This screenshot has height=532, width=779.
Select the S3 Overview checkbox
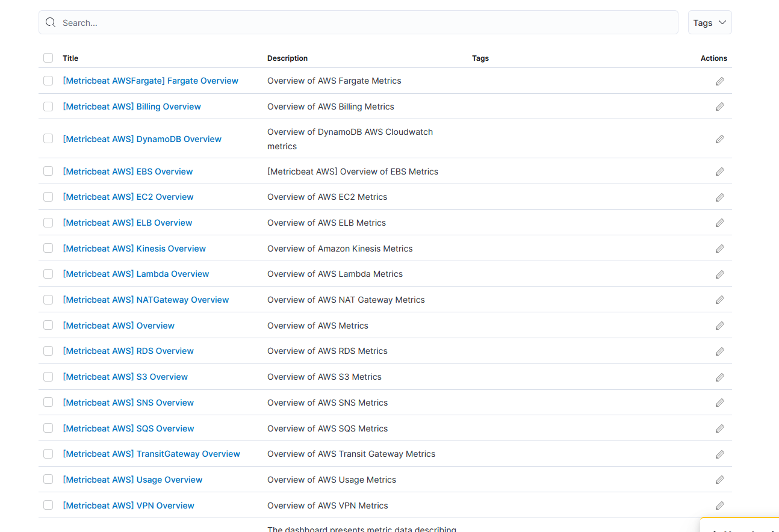click(x=48, y=377)
